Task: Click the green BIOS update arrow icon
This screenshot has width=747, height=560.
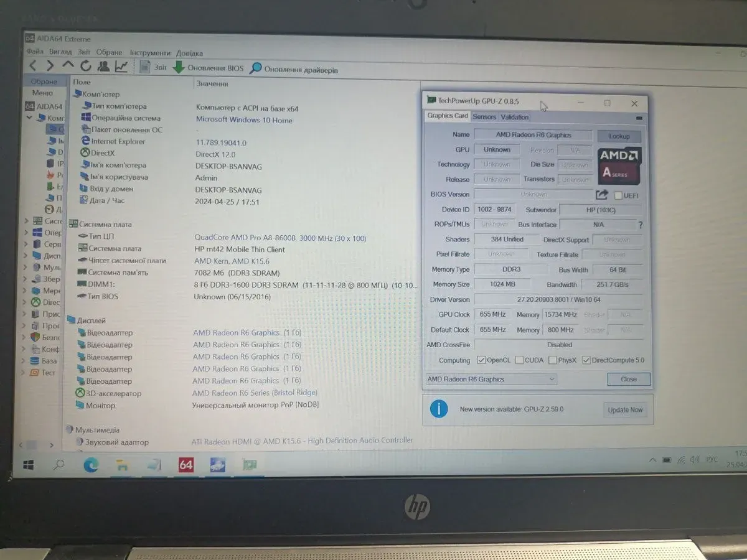Action: pos(179,67)
